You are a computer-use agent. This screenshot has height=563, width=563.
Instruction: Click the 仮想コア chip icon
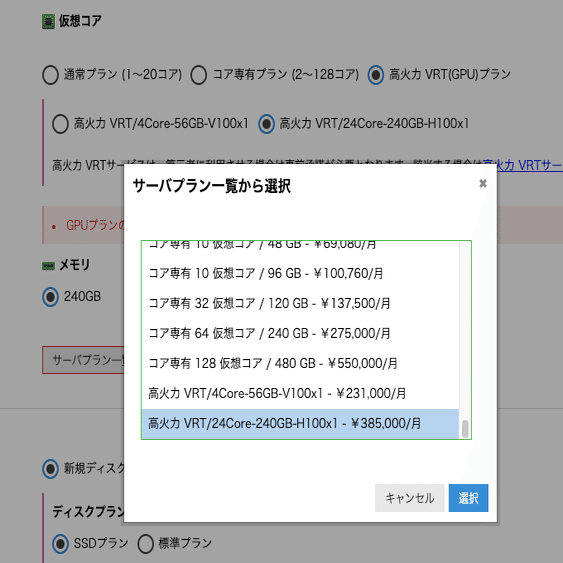(x=48, y=22)
